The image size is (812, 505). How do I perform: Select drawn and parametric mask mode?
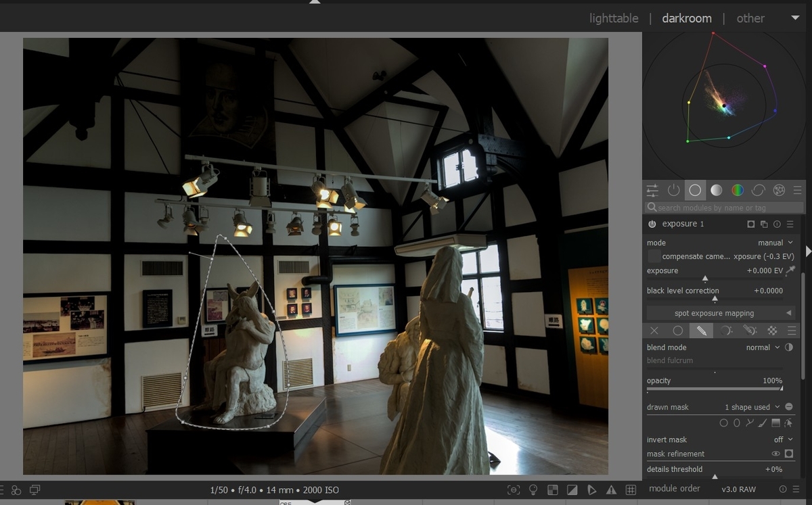pyautogui.click(x=749, y=331)
